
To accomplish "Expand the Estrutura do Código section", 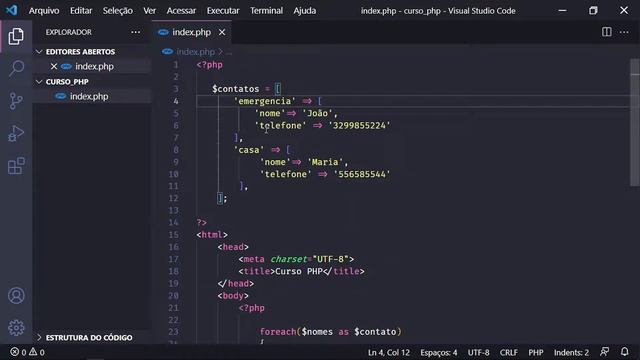I will pos(39,338).
